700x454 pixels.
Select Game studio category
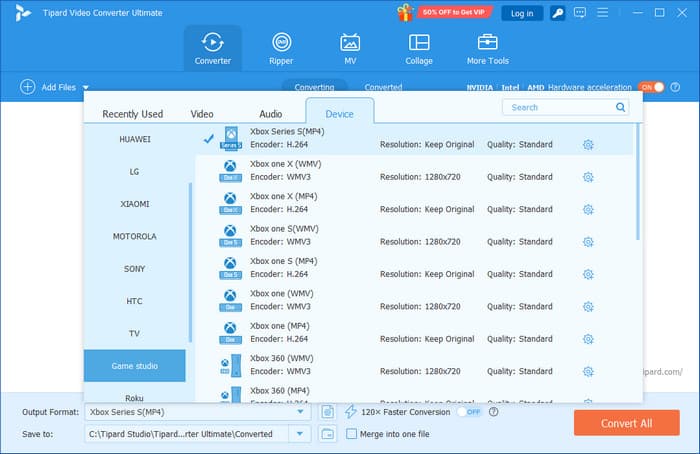pyautogui.click(x=135, y=366)
